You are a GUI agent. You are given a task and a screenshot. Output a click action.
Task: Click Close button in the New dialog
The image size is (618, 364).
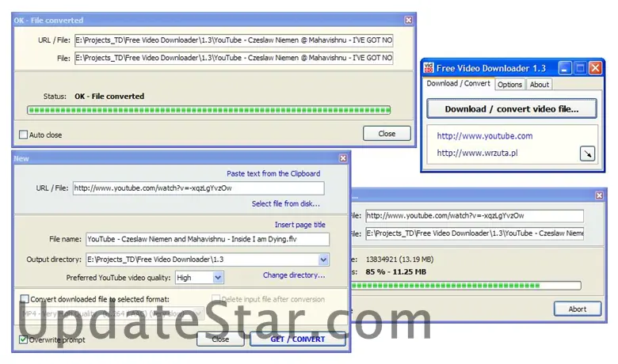(x=220, y=339)
